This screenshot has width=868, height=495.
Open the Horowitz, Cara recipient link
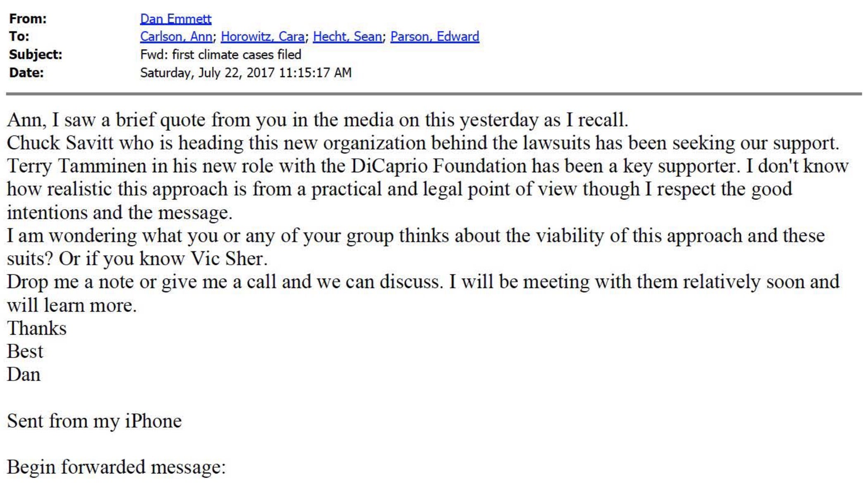262,36
